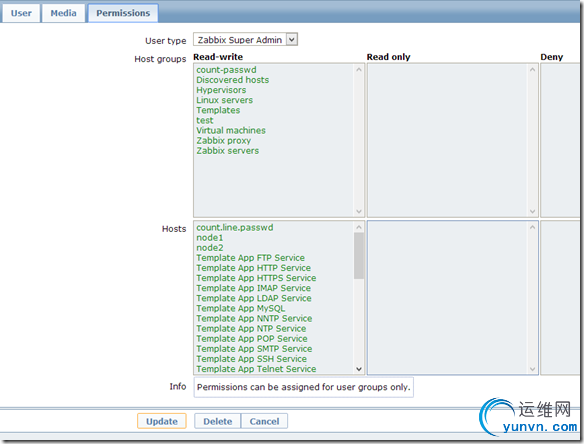This screenshot has width=584, height=444.
Task: Click Hosts list scrollbar thumb
Action: tap(359, 256)
